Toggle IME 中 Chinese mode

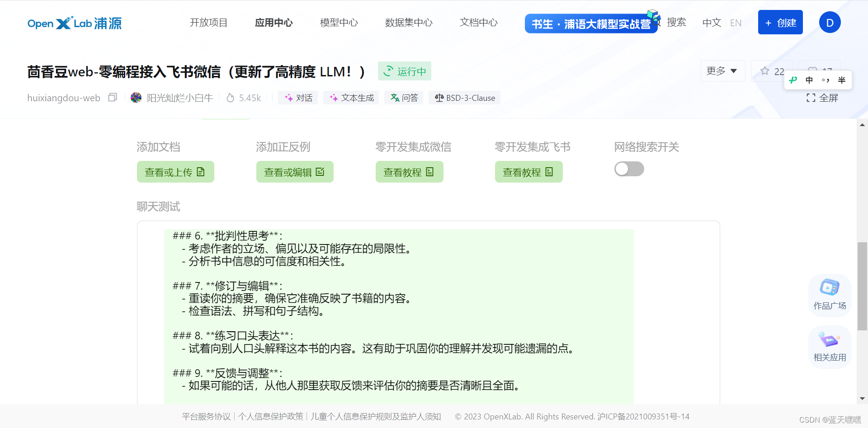point(809,80)
